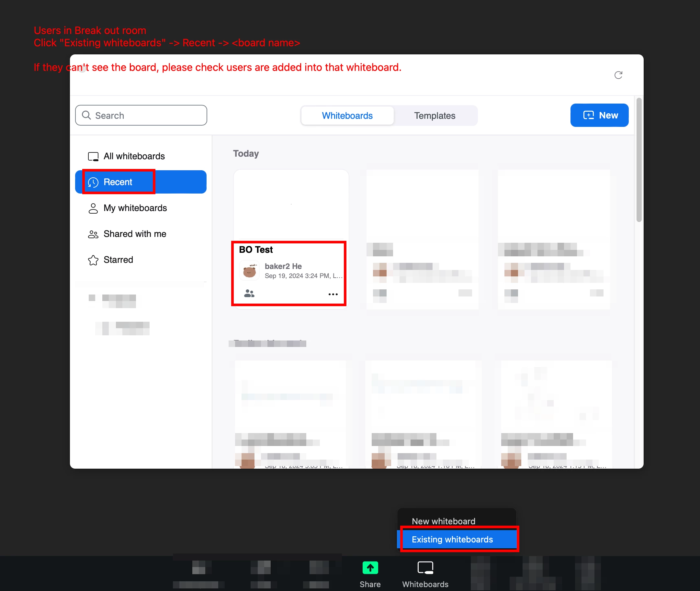Screen dimensions: 700x591
Task: Open My whiteboards list
Action: [x=135, y=208]
